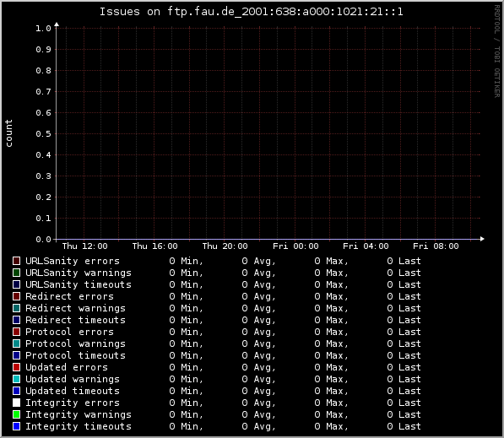Click the x-axis arrow at right end

482,239
